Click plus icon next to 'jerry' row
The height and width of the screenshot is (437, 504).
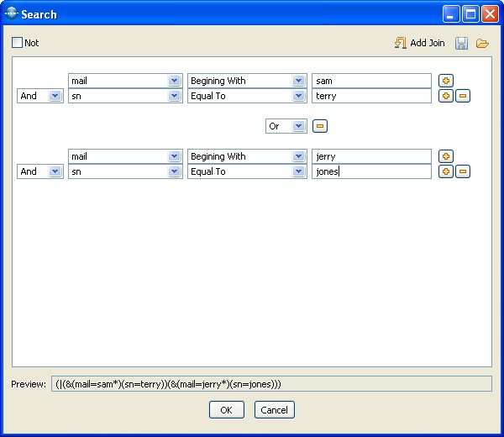446,156
